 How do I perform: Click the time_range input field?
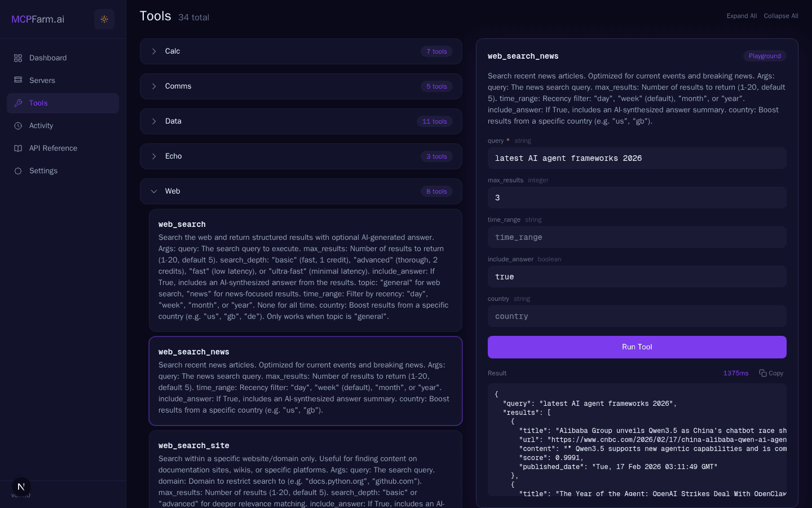[637, 237]
